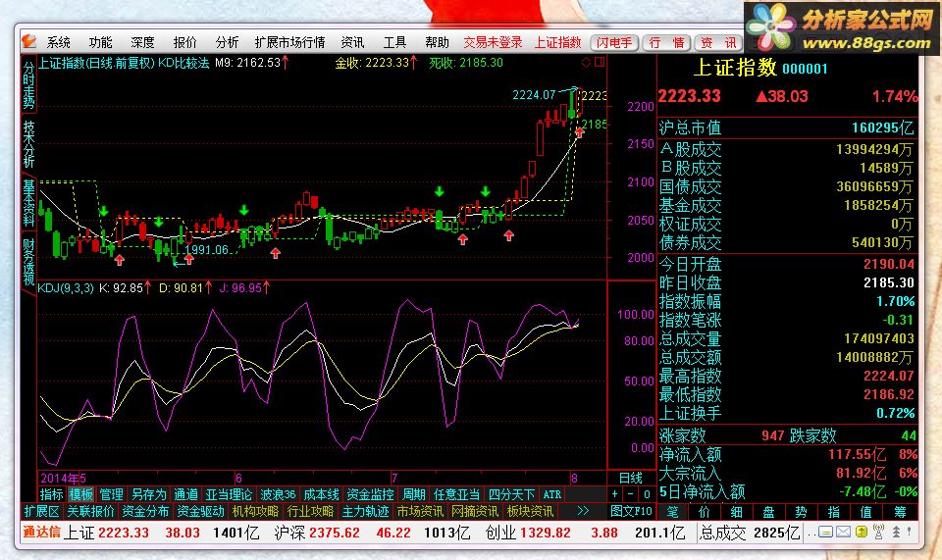Open the 日线 period selector
The height and width of the screenshot is (560, 942).
coord(631,478)
